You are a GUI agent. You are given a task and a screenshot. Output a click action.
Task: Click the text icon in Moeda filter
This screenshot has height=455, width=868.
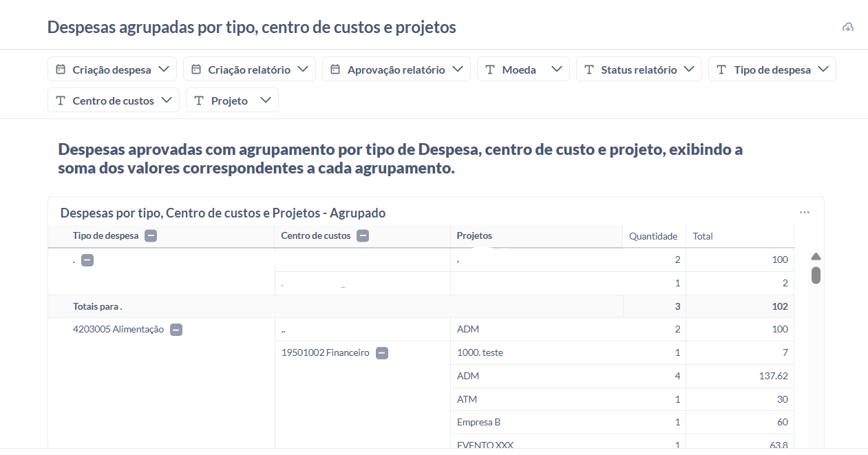[x=490, y=70]
